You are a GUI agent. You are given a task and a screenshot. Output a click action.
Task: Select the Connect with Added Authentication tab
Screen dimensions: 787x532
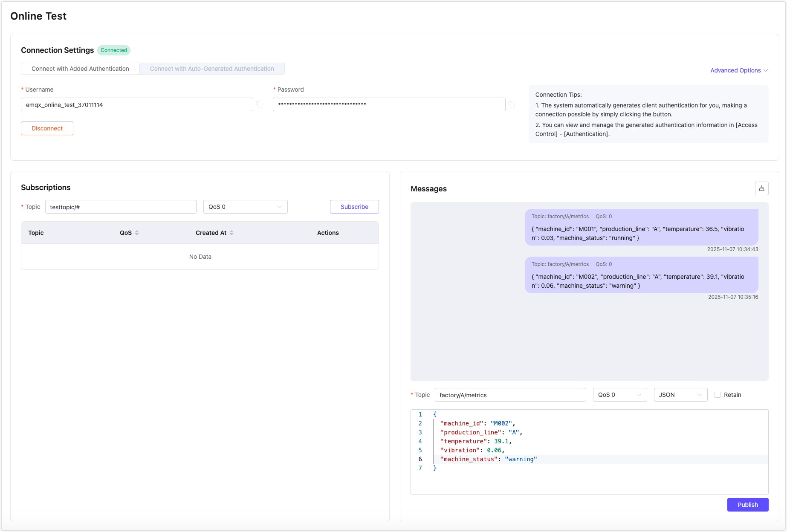click(80, 68)
